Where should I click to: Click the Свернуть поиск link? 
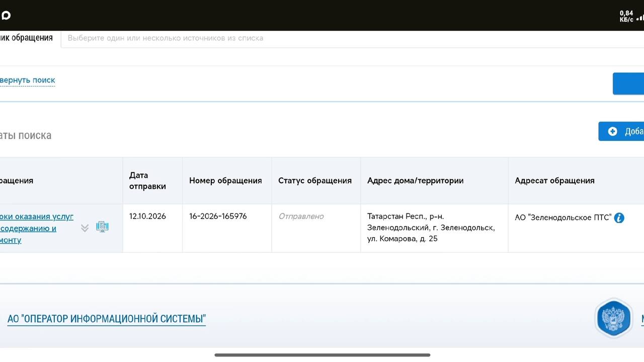tap(27, 80)
